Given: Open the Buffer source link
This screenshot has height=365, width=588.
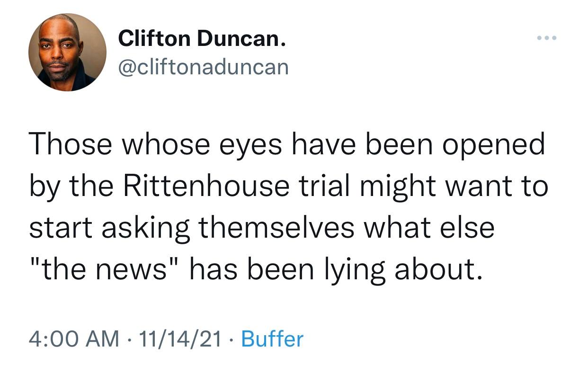Looking at the screenshot, I should [x=272, y=339].
